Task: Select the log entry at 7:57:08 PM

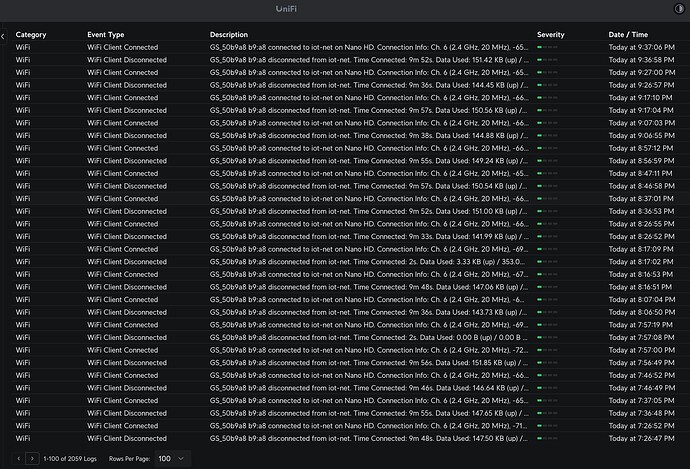Action: tap(350, 337)
